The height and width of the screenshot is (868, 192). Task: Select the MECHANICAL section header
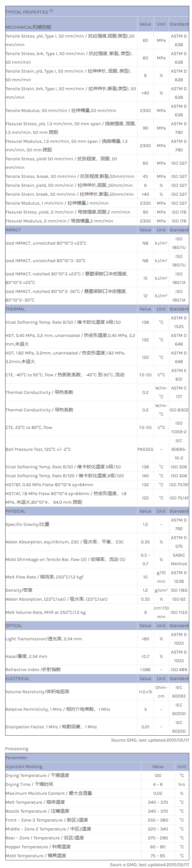[x=28, y=27]
